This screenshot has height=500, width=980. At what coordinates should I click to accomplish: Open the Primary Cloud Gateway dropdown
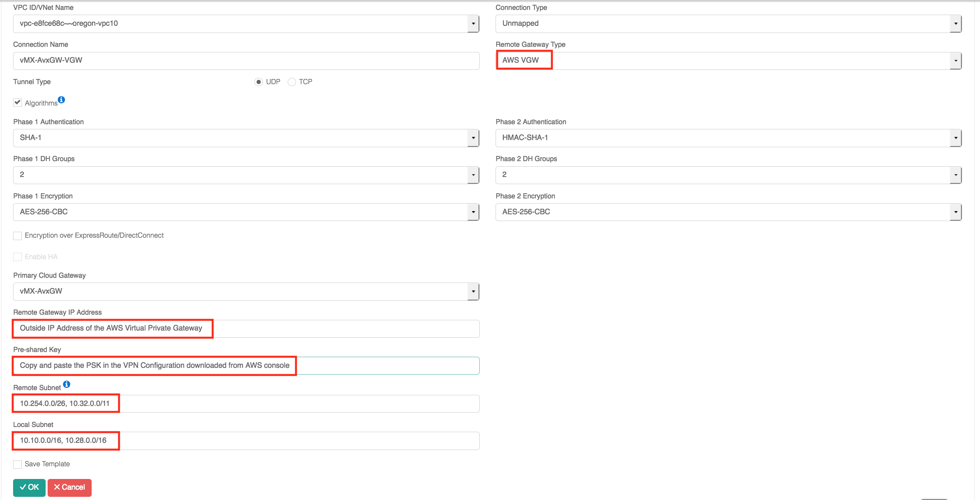(x=473, y=292)
